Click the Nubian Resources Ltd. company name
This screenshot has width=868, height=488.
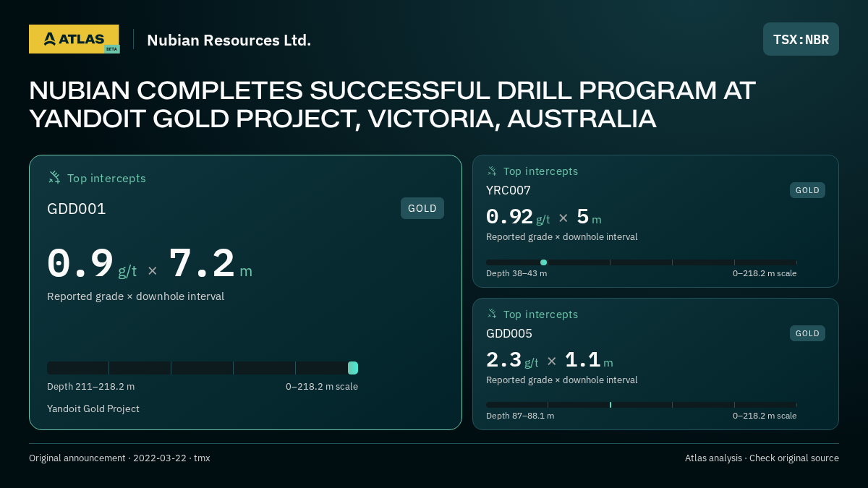pyautogui.click(x=229, y=40)
